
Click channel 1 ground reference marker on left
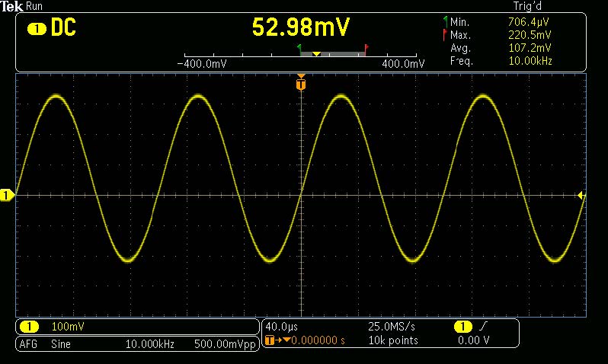click(6, 196)
